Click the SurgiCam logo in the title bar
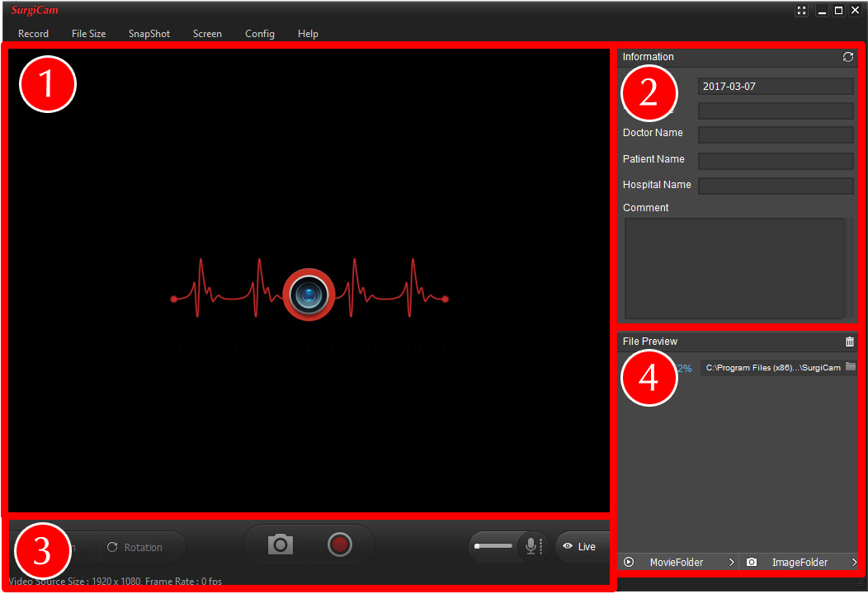The height and width of the screenshot is (594, 868). [x=35, y=11]
